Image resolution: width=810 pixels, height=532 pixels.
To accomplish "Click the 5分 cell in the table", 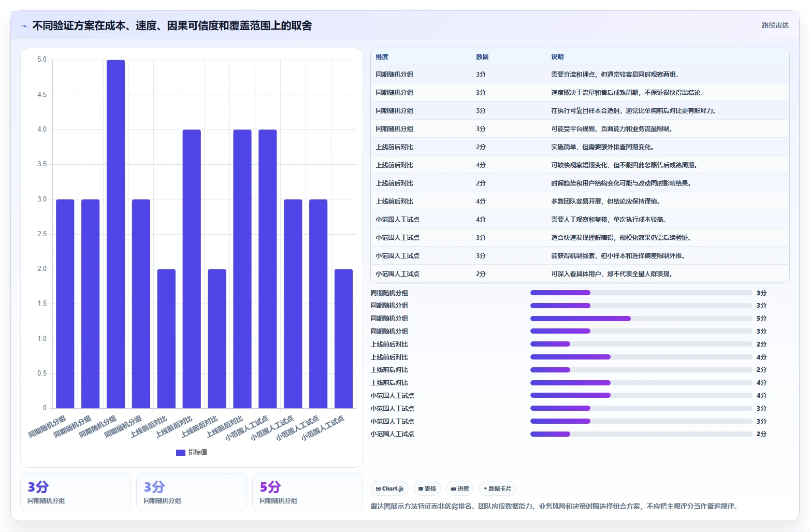I will [481, 111].
